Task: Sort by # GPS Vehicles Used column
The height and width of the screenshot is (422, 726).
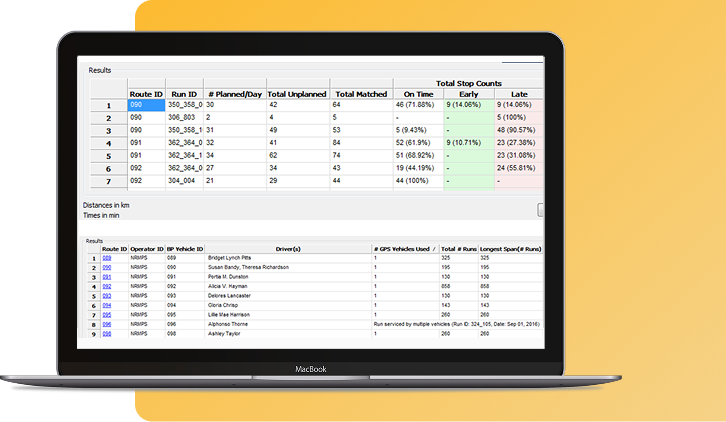Action: click(x=403, y=248)
